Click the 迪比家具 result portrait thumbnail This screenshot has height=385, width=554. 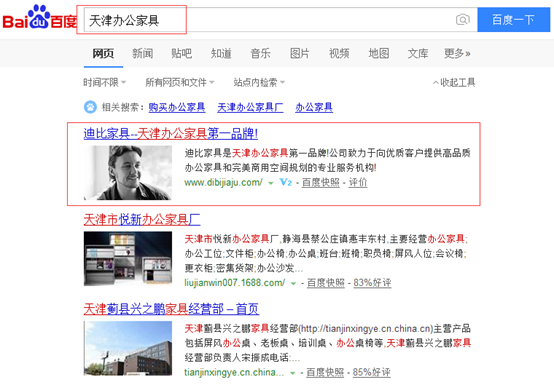click(x=128, y=173)
